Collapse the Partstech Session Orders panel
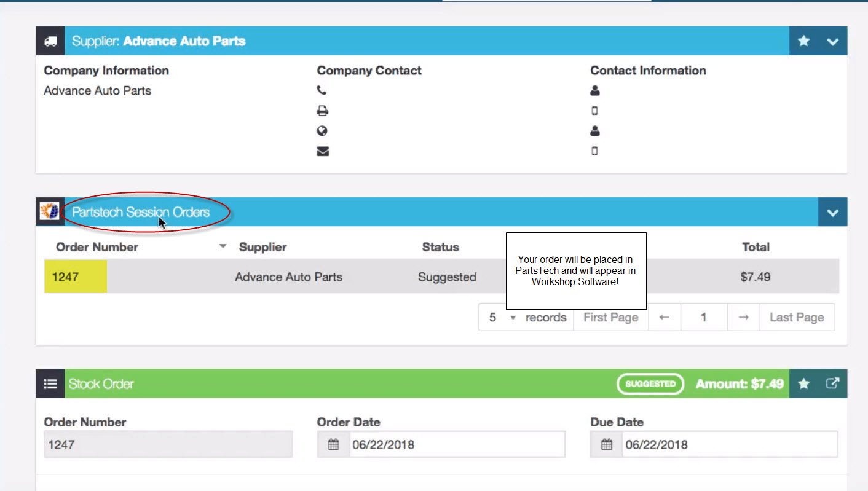 point(833,212)
